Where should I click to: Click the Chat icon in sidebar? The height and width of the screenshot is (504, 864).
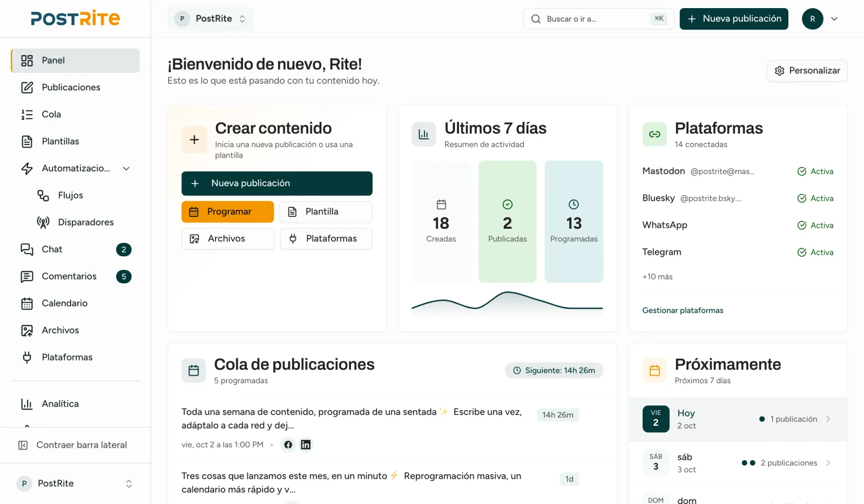(27, 249)
